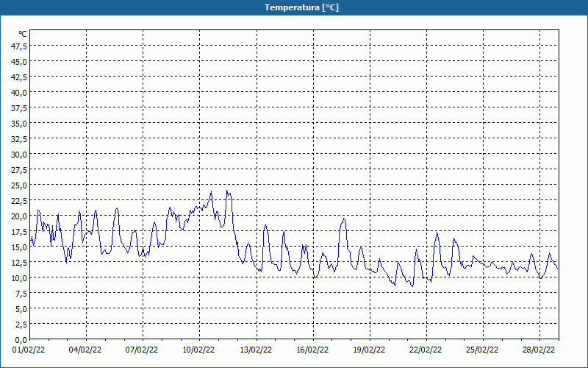
Task: Click the 12,5 y-axis label
Action: tap(20, 263)
